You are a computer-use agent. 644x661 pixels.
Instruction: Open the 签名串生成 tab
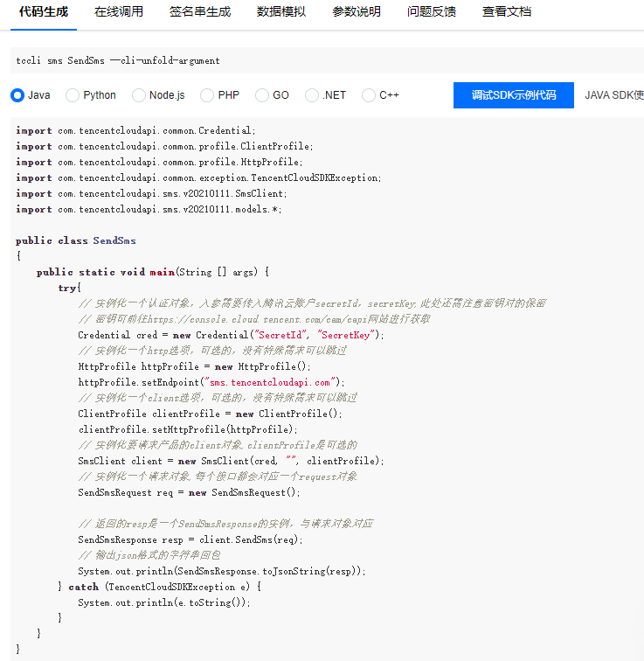pyautogui.click(x=200, y=12)
